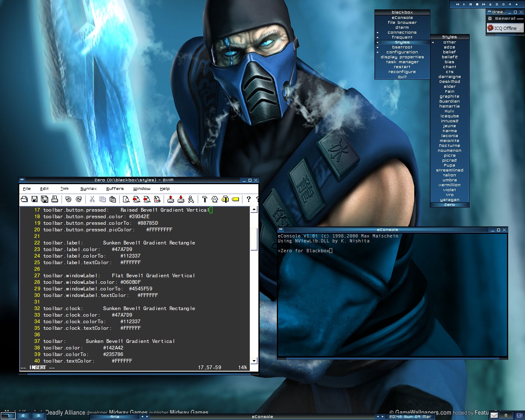525x420 pixels.
Task: Open the Help menu in GVIM
Action: (x=164, y=189)
